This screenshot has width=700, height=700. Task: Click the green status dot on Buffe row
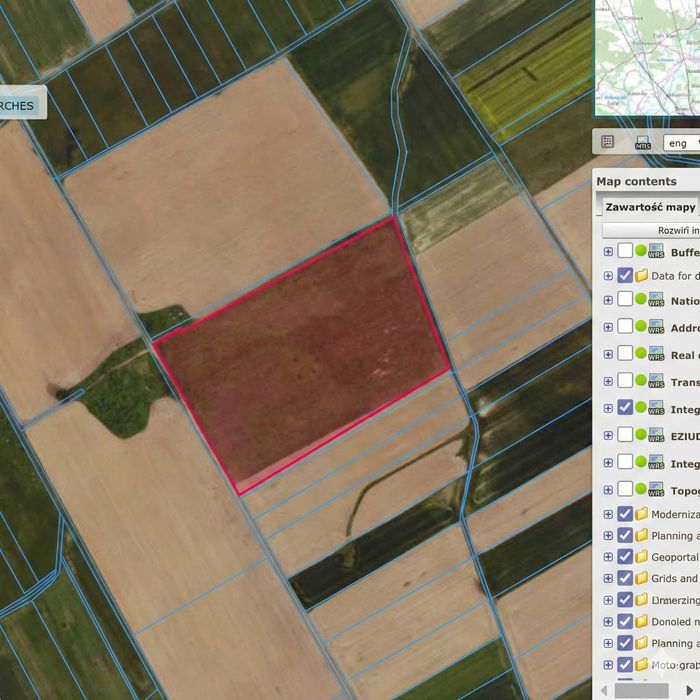click(641, 250)
